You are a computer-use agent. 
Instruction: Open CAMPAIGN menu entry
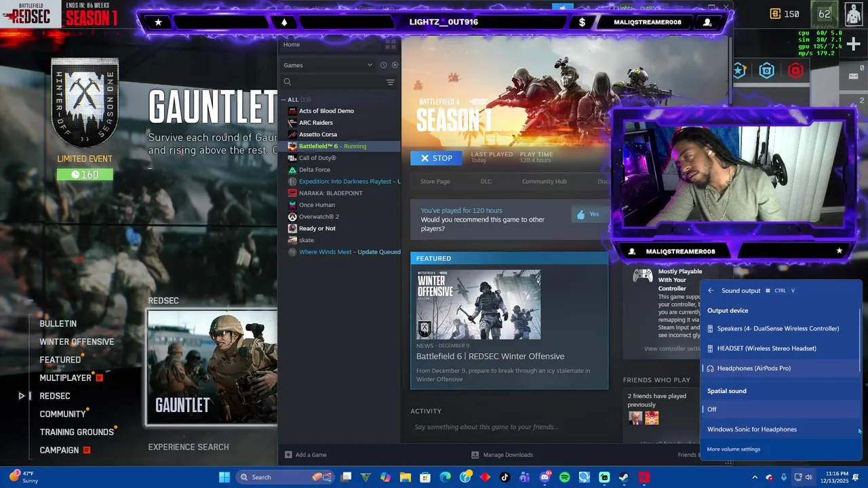point(60,451)
